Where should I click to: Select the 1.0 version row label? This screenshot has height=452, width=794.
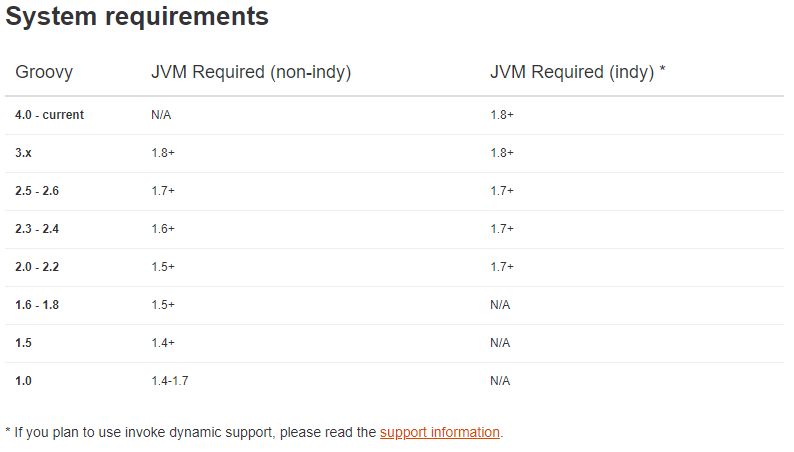pyautogui.click(x=23, y=381)
